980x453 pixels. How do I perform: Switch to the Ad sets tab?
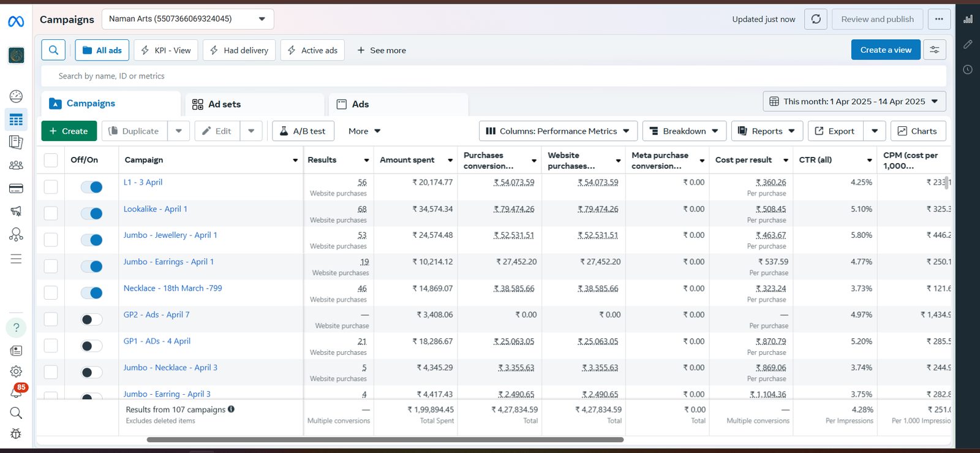(x=254, y=104)
